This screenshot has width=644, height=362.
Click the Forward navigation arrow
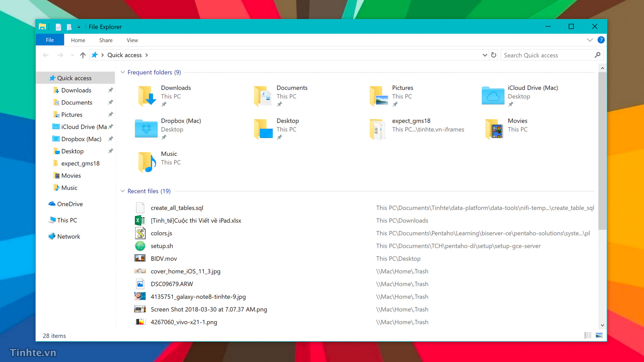60,55
